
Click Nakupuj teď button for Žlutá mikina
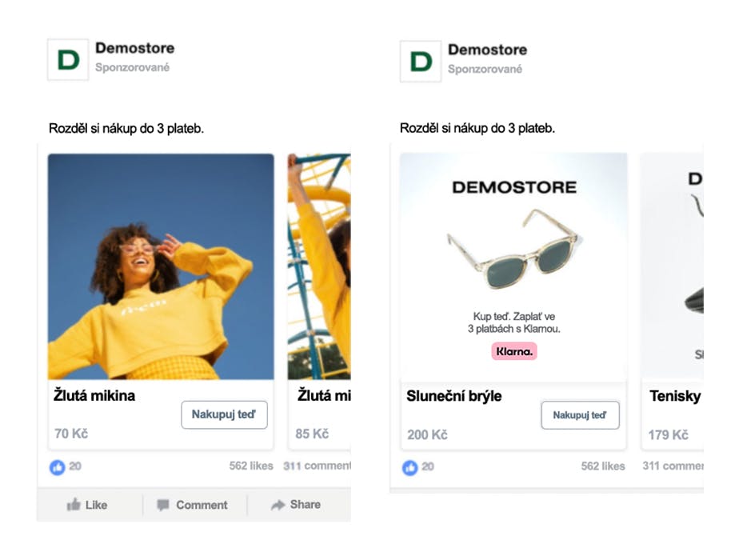point(224,414)
